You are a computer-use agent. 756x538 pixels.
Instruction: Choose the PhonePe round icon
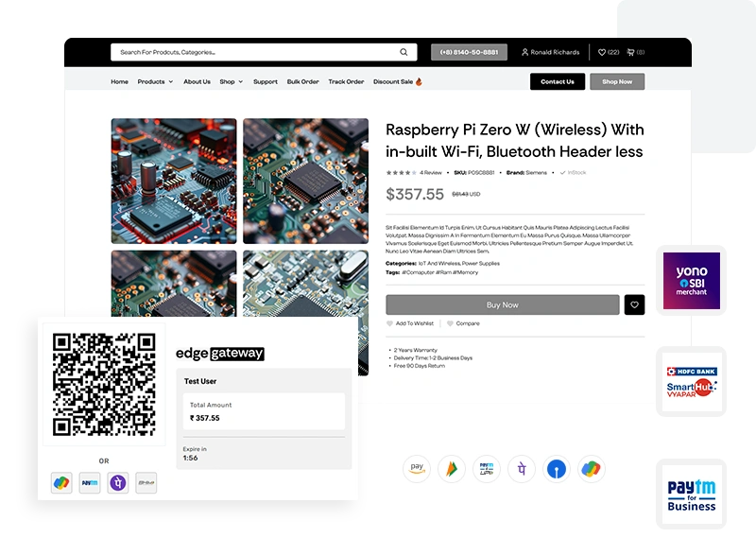coord(522,469)
